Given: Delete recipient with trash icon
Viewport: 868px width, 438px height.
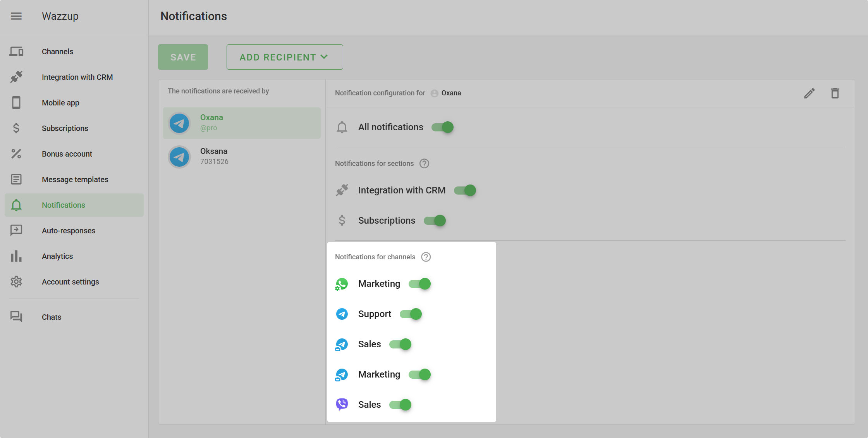Looking at the screenshot, I should pos(835,93).
